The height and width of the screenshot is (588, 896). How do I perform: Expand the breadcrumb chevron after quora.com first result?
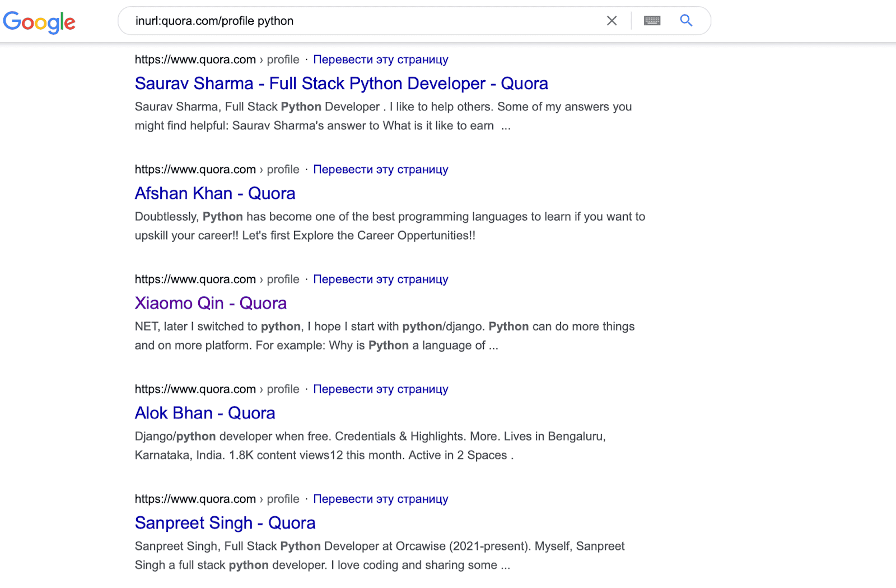(x=261, y=59)
